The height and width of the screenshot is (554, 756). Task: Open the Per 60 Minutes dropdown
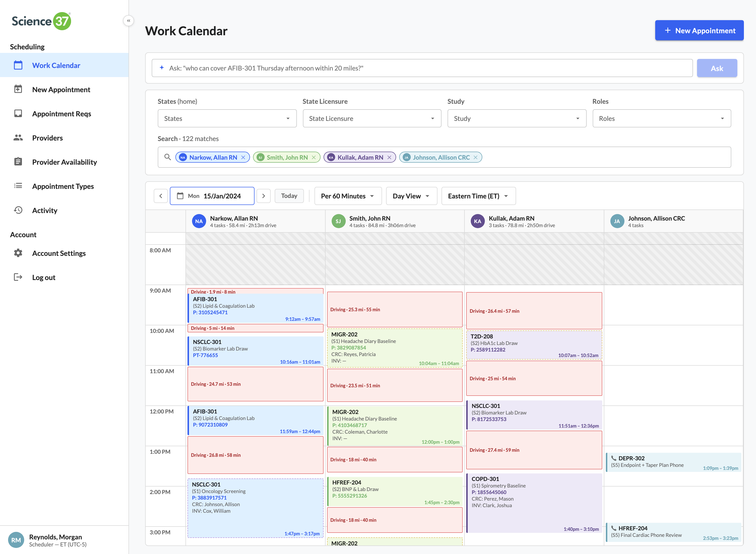348,196
